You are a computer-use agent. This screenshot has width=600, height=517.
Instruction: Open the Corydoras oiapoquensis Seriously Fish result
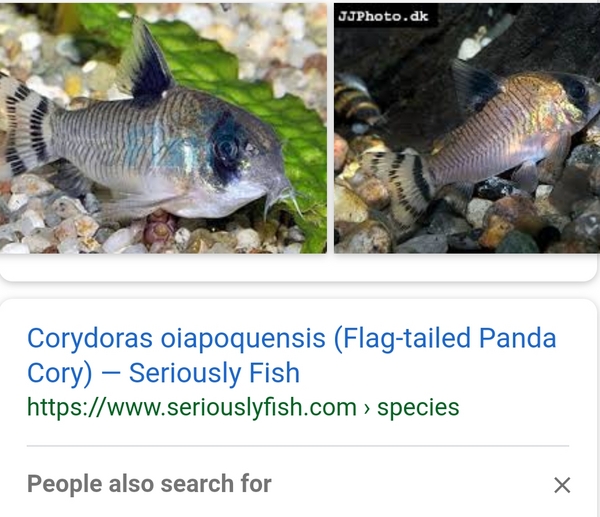point(291,356)
